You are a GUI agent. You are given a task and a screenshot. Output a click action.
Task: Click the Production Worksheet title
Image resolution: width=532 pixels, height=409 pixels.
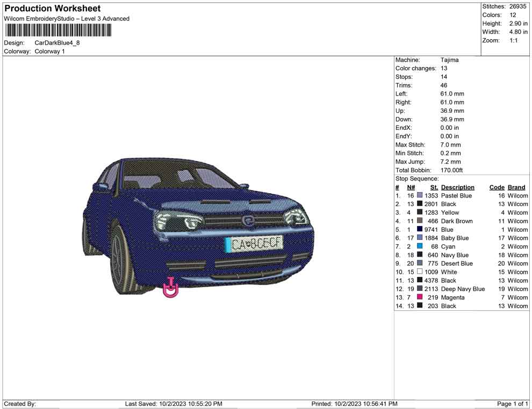(x=52, y=9)
